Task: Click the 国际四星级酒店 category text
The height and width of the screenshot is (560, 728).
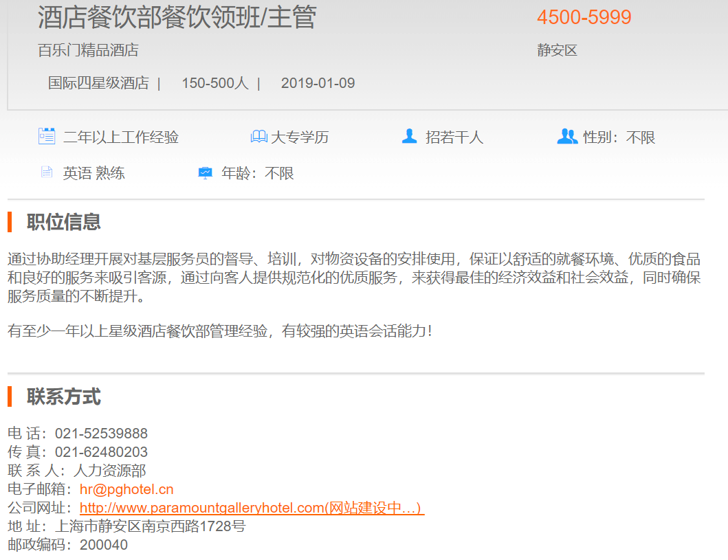Action: [98, 83]
